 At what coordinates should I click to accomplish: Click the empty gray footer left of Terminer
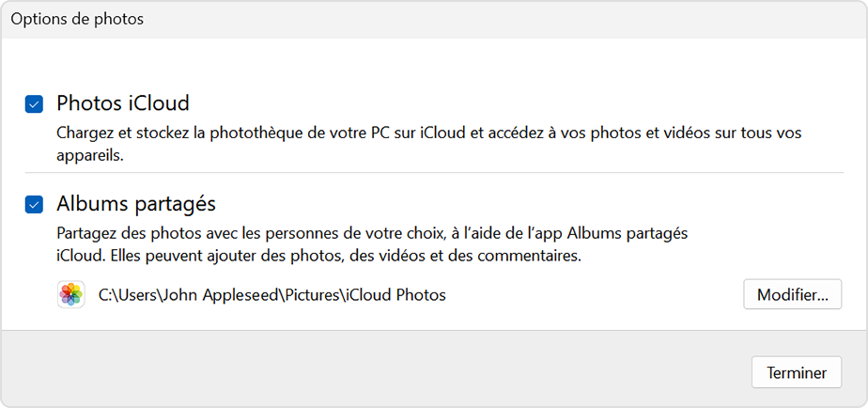click(376, 371)
